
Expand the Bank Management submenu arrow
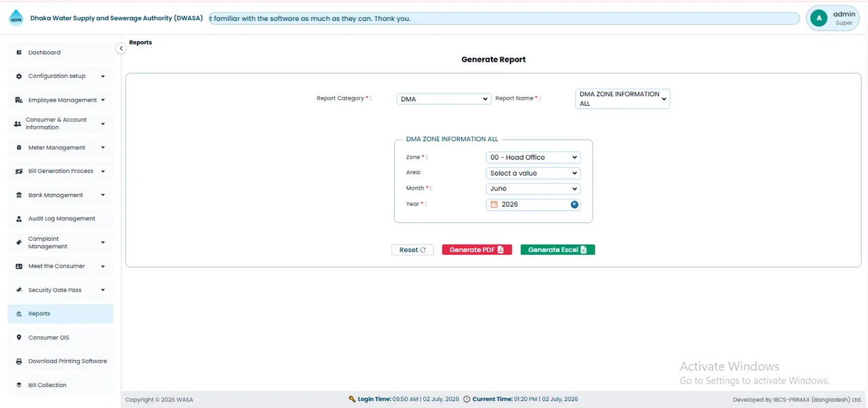103,195
